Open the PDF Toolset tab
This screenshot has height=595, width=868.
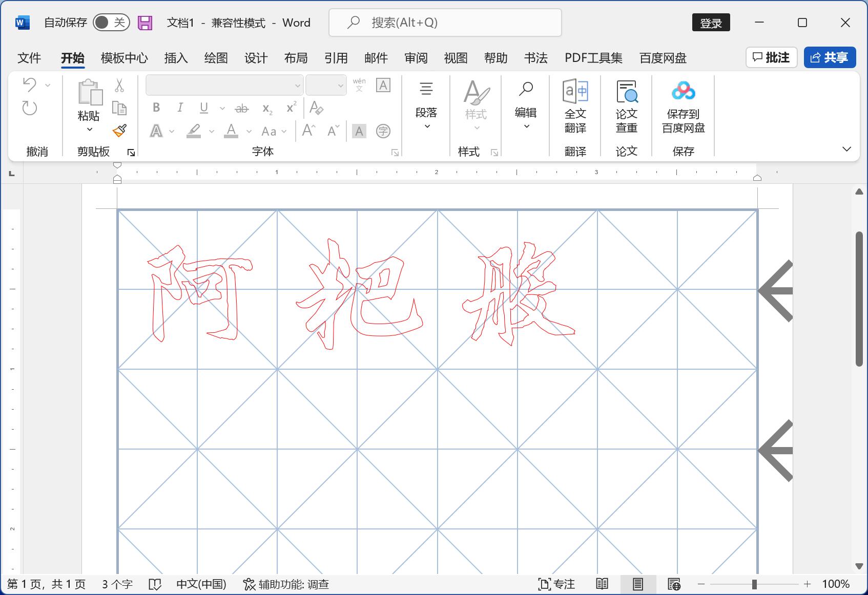point(594,58)
